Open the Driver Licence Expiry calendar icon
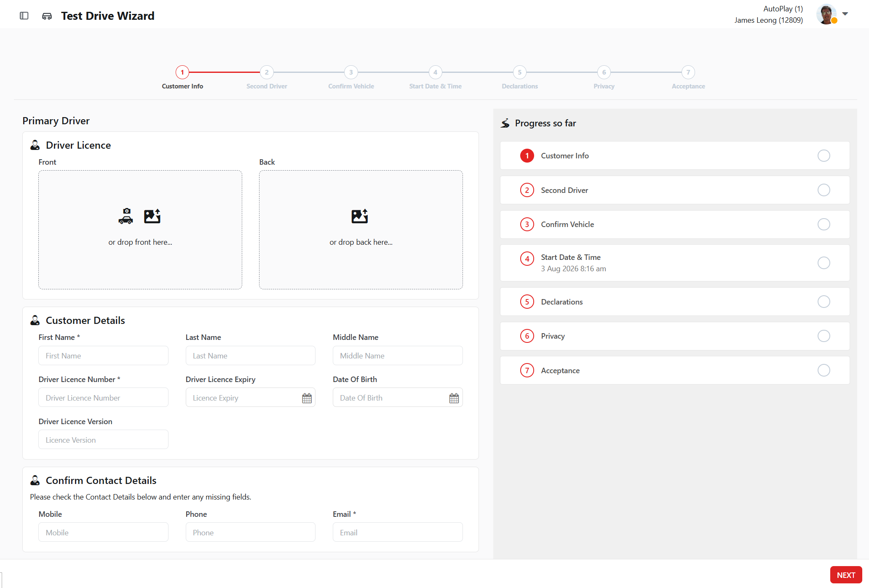The height and width of the screenshot is (588, 869). (x=307, y=398)
